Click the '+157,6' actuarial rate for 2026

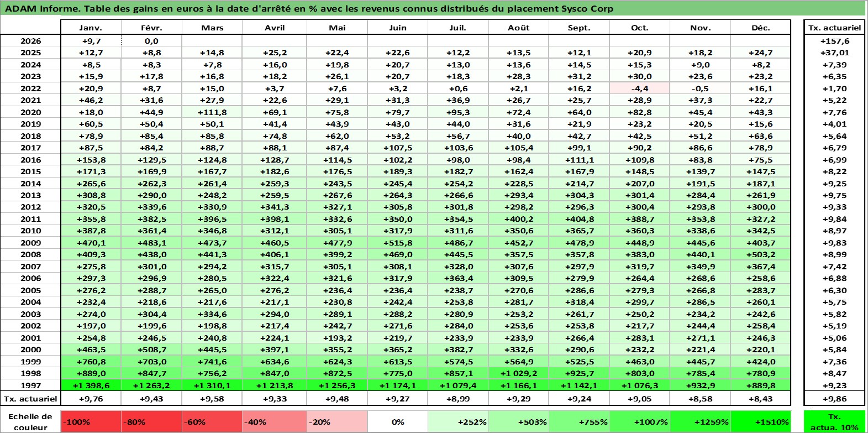pyautogui.click(x=834, y=41)
